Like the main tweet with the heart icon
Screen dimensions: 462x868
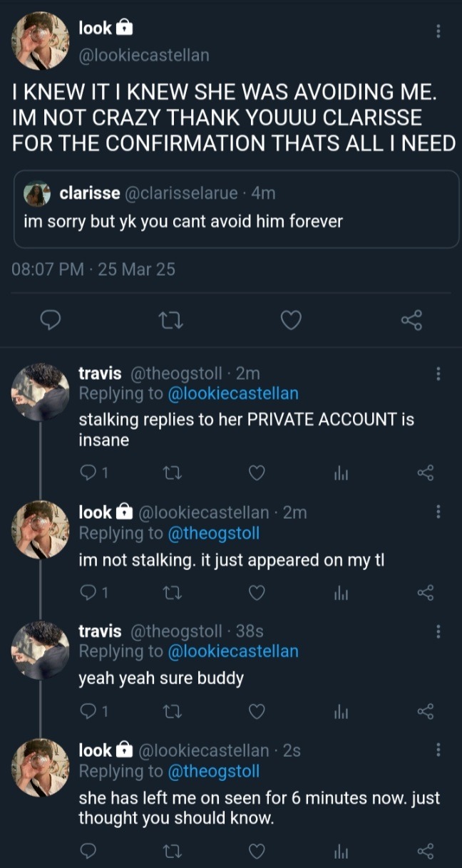pos(290,321)
